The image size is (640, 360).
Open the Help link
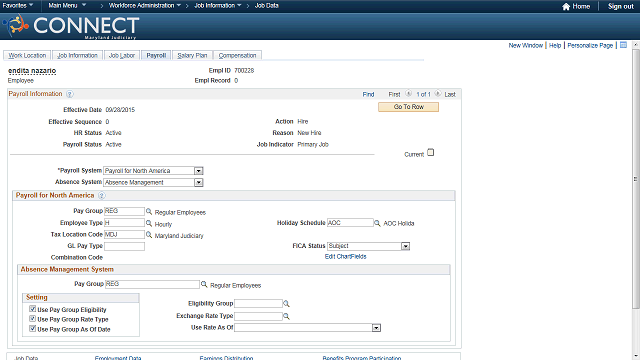[x=555, y=45]
